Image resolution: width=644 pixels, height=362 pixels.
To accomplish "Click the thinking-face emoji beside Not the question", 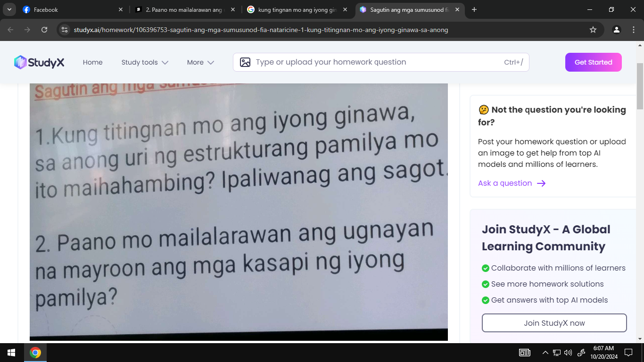I will click(484, 110).
